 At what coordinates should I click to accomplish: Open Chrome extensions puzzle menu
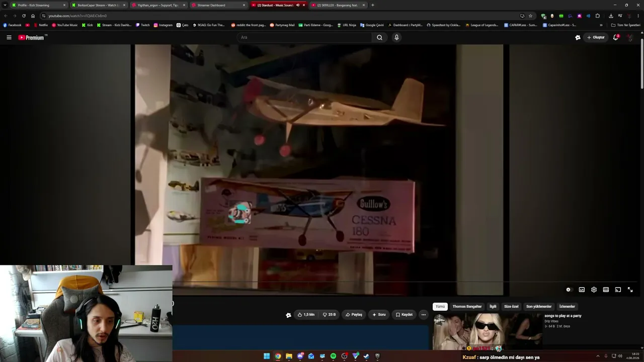(597, 16)
